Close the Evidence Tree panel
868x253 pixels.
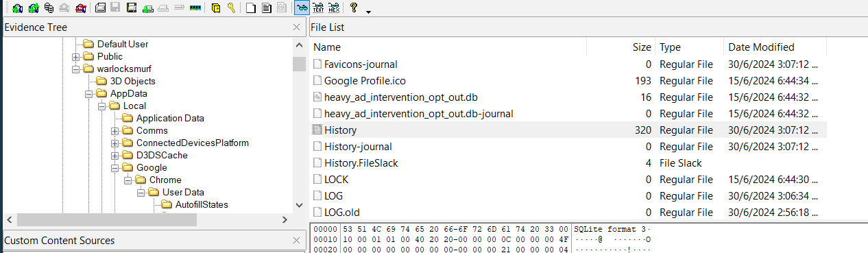(x=296, y=27)
